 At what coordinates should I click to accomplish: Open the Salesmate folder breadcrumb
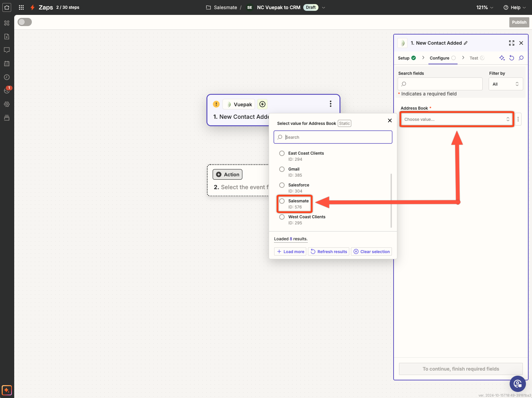pyautogui.click(x=221, y=7)
